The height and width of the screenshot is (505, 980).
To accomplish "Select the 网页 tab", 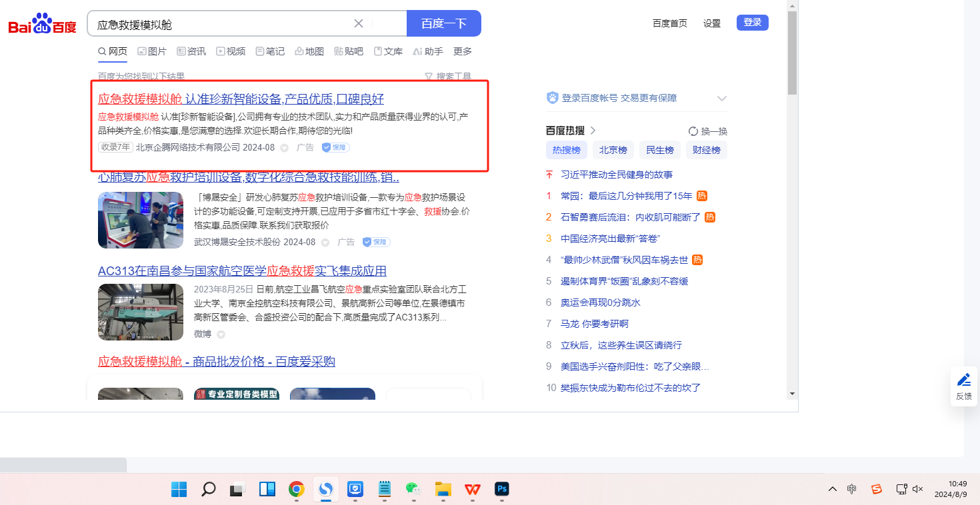I will [x=113, y=51].
